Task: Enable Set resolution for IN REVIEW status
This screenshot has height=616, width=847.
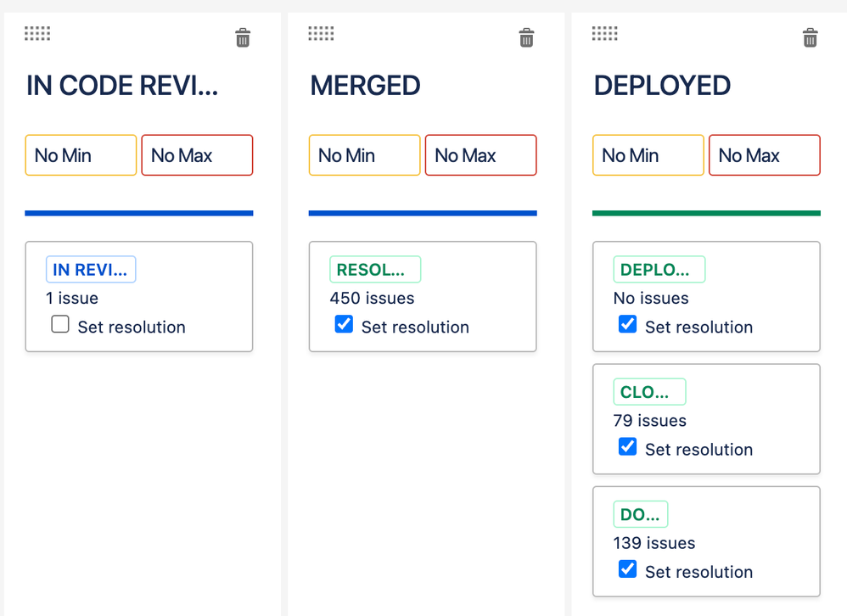Action: click(60, 324)
